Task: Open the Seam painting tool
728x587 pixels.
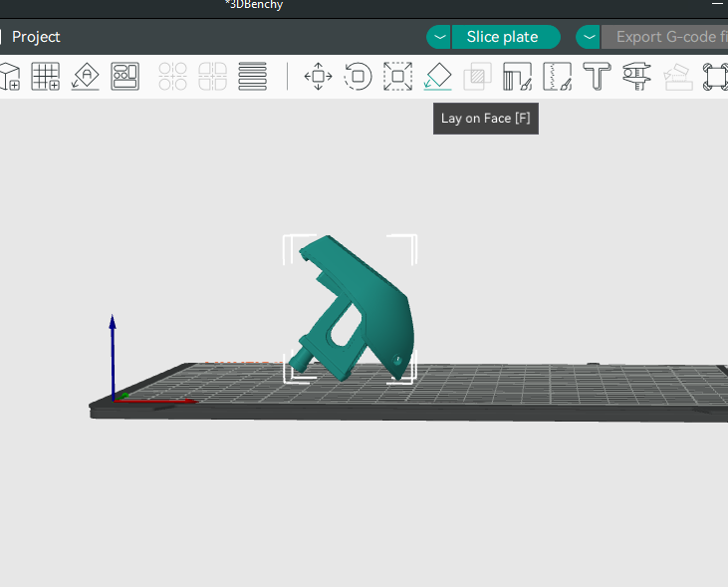Action: point(557,76)
